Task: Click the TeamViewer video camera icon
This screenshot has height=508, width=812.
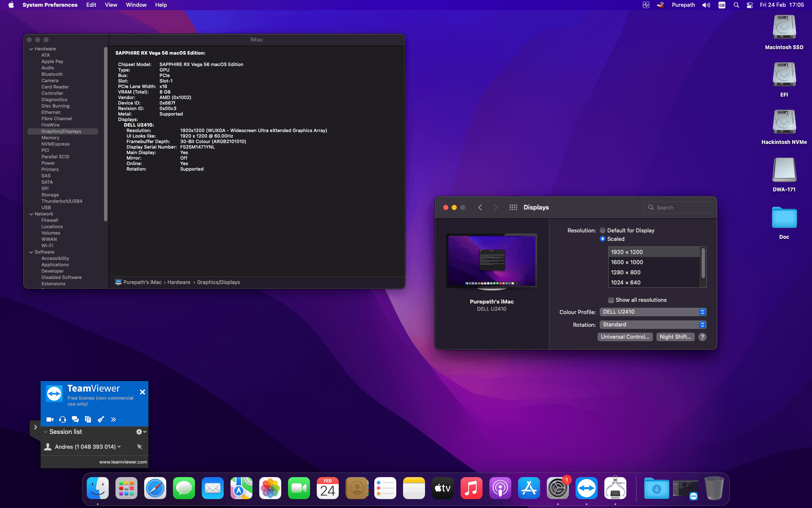Action: 49,420
